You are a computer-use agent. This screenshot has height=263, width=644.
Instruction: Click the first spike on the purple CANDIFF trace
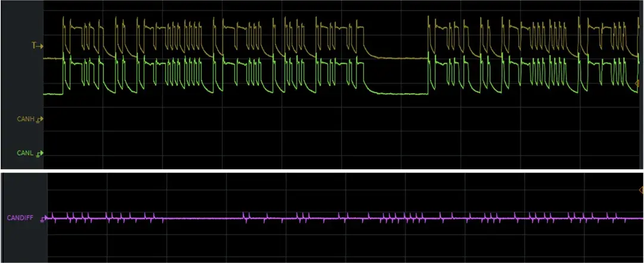pos(52,216)
